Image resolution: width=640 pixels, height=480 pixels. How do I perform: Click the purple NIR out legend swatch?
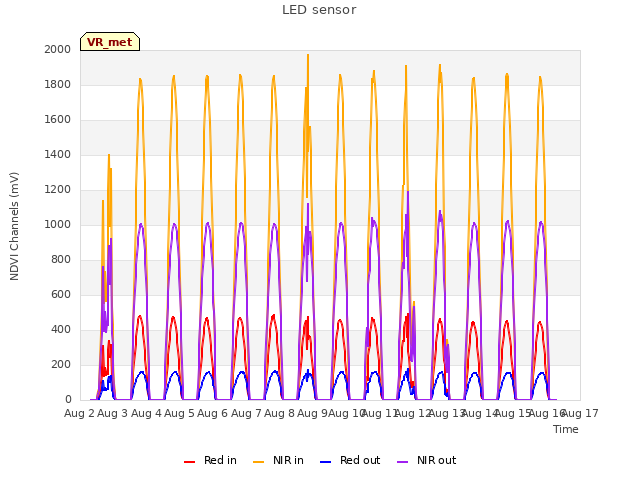tap(402, 462)
